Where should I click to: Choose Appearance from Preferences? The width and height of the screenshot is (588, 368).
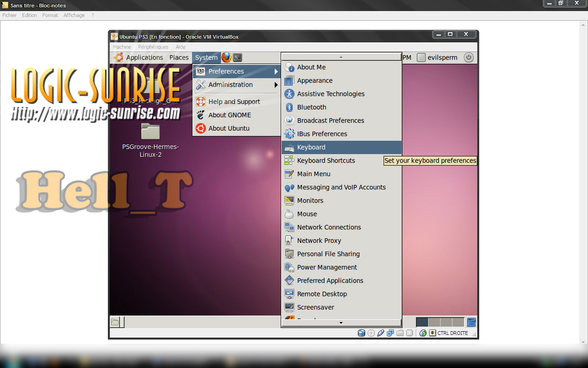point(341,80)
